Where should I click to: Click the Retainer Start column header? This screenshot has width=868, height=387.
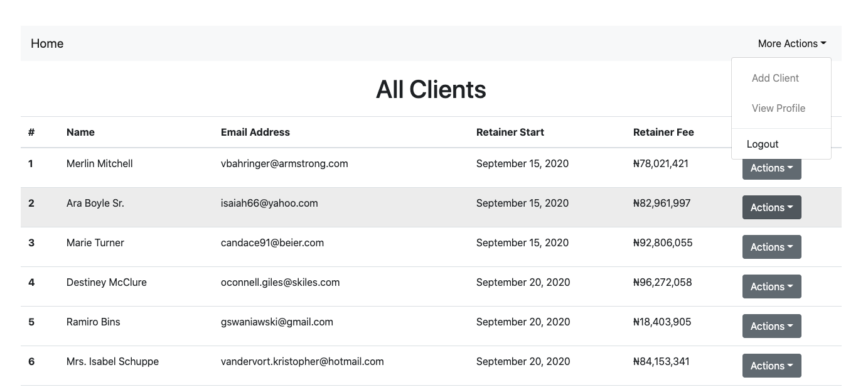(510, 132)
